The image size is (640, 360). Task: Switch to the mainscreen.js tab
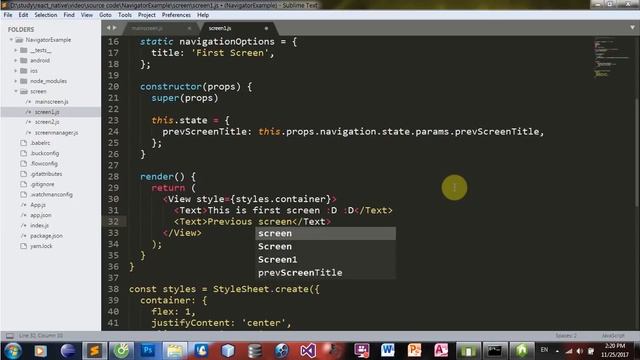click(147, 28)
